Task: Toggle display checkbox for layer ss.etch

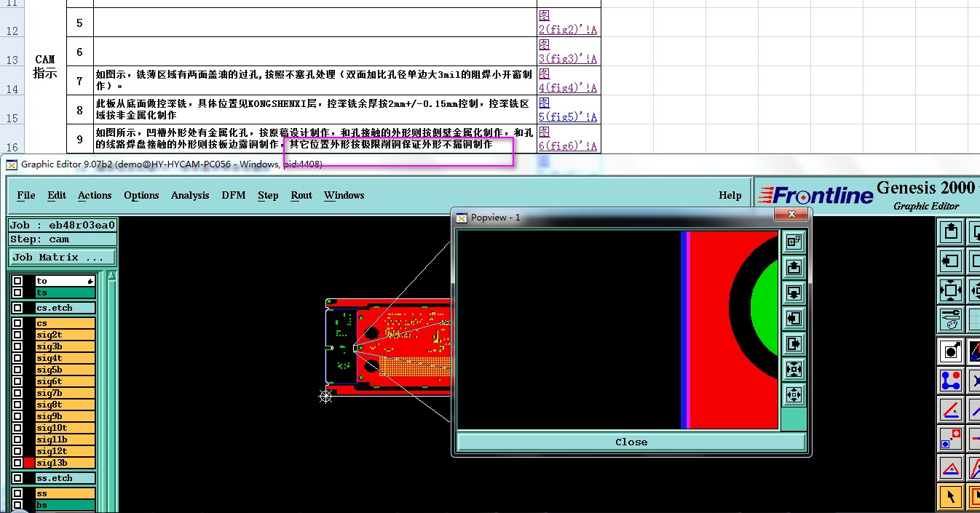Action: tap(17, 478)
